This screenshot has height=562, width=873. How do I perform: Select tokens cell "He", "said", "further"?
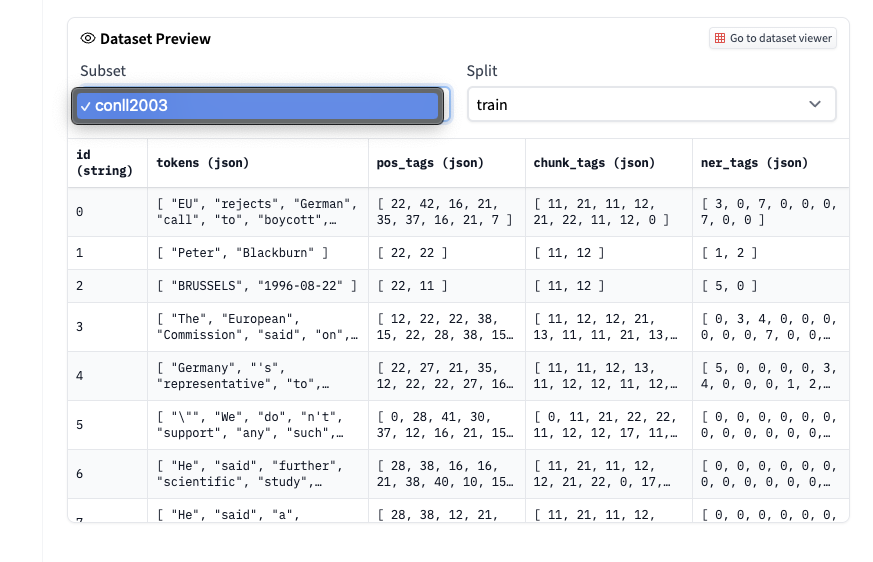pyautogui.click(x=258, y=474)
